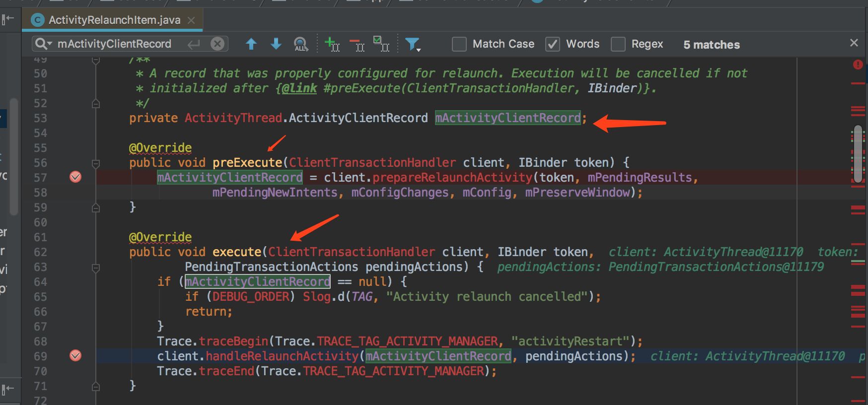
Task: Click mPendingNewIntents argument on line 58
Action: click(x=275, y=192)
